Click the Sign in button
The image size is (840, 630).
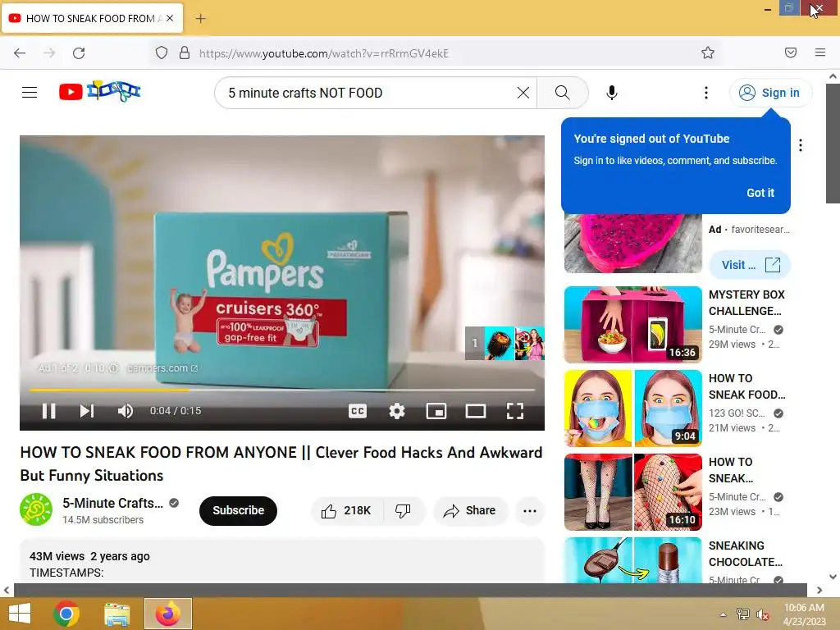pyautogui.click(x=770, y=93)
